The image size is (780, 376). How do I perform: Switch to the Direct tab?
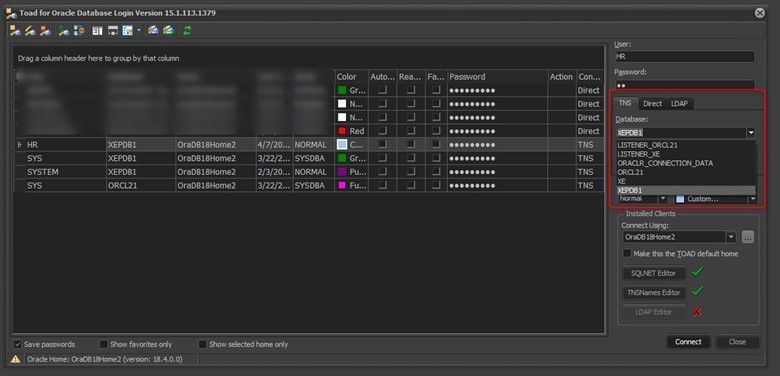coord(652,103)
